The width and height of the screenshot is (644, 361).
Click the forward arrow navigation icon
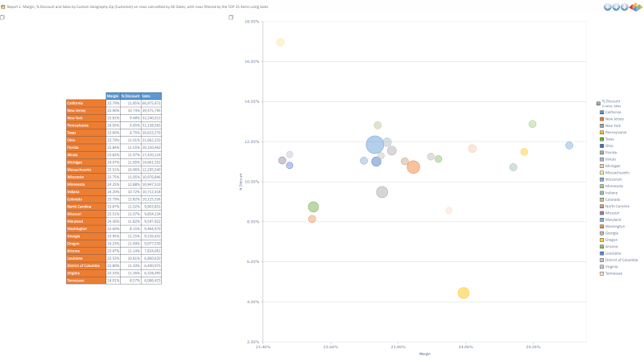(616, 7)
